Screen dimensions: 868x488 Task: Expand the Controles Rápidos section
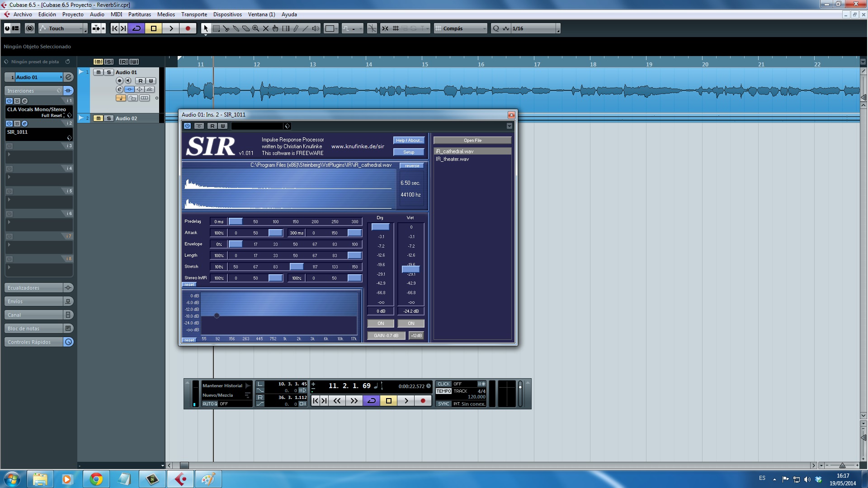pos(34,342)
